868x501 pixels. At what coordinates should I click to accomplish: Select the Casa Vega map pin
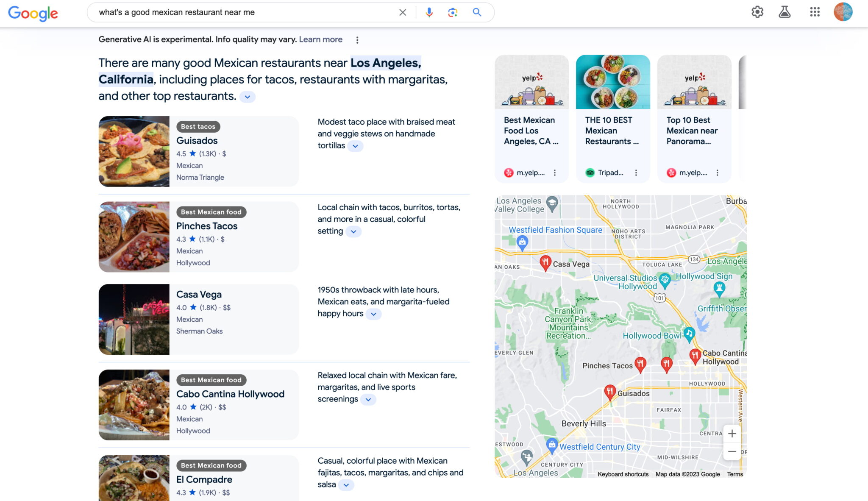[x=545, y=262]
